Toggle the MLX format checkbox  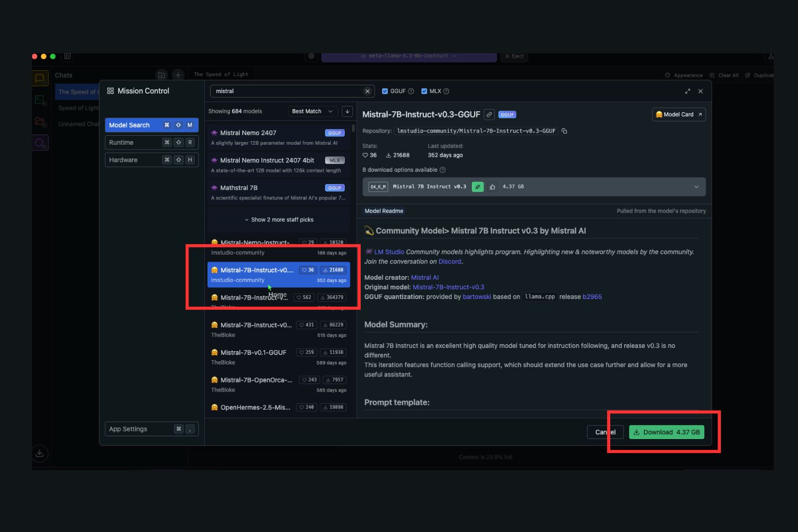[425, 91]
